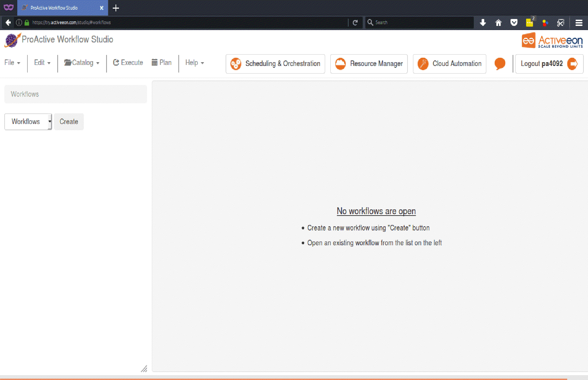The image size is (588, 380).
Task: Click Plan in the toolbar
Action: [162, 63]
